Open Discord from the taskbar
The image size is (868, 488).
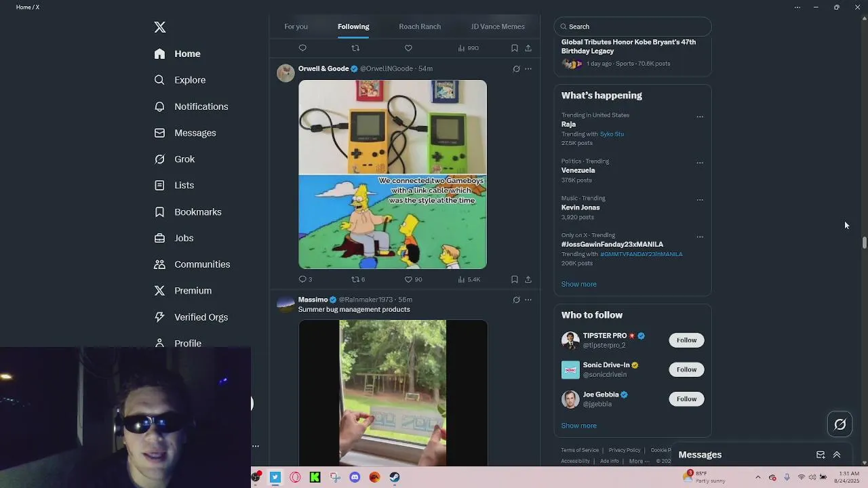coord(355,477)
